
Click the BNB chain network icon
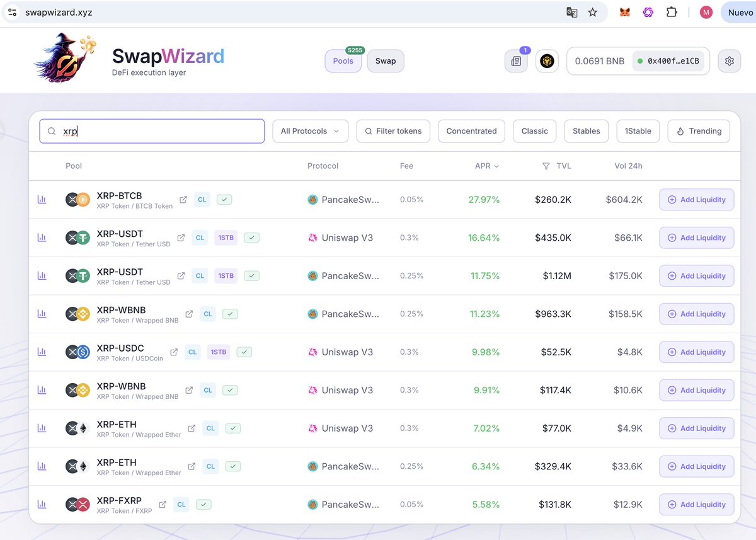pos(547,61)
